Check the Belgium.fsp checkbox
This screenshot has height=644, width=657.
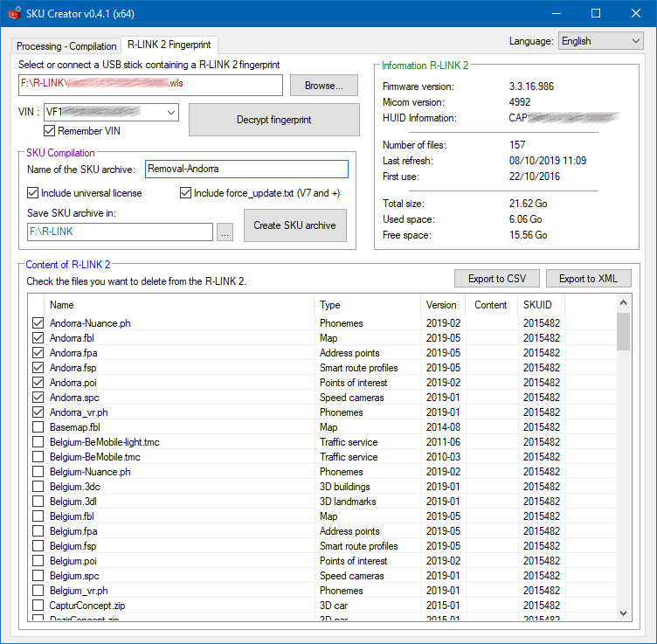pos(38,546)
